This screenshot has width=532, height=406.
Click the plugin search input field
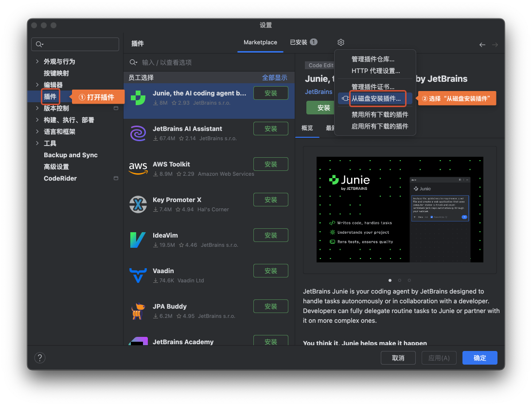(214, 62)
